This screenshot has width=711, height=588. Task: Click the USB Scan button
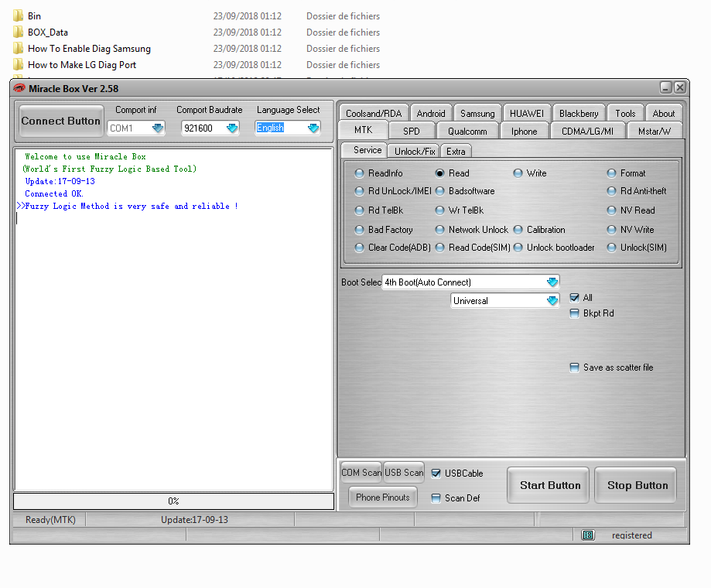[x=404, y=473]
